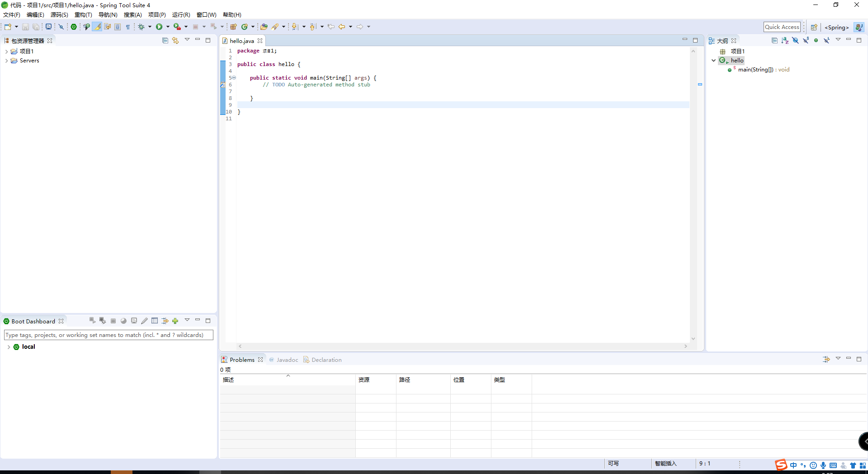Toggle the Mark Occurrences highlighter
Viewport: 868px width, 474px height.
[97, 26]
